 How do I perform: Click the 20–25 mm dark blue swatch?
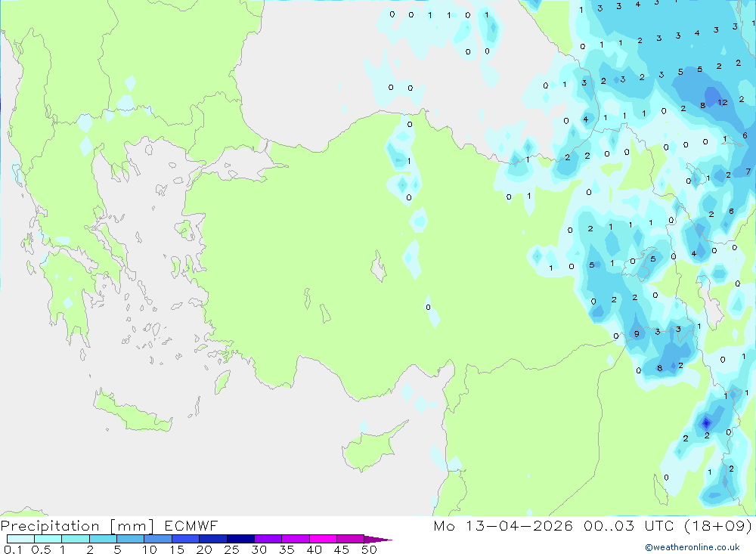tap(212, 539)
